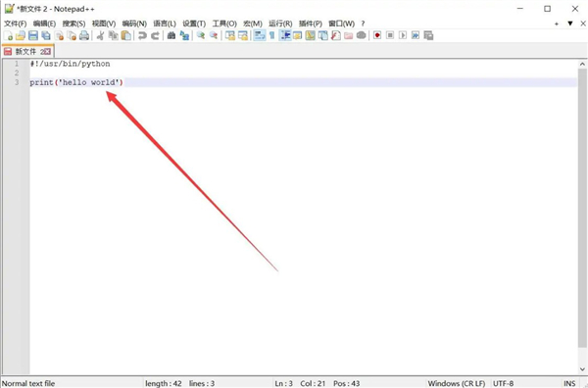
Task: Click the New file toolbar icon
Action: click(8, 35)
